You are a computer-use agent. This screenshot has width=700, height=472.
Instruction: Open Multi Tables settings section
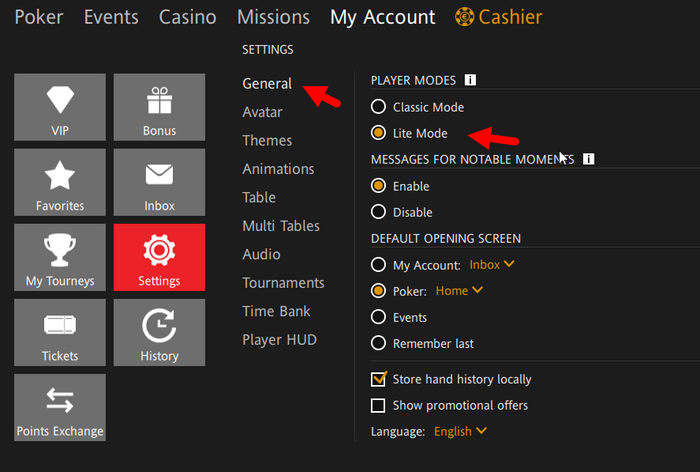click(x=281, y=226)
